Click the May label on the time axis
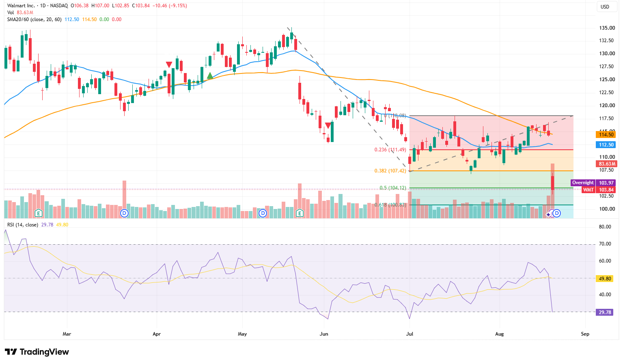Screen dimensions: 623x364 pos(242,334)
